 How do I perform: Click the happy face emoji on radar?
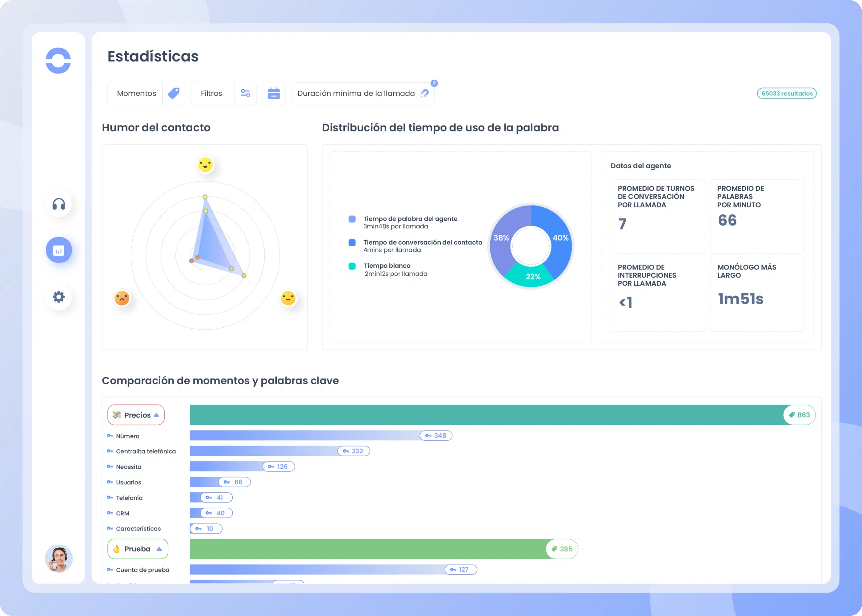coord(205,165)
